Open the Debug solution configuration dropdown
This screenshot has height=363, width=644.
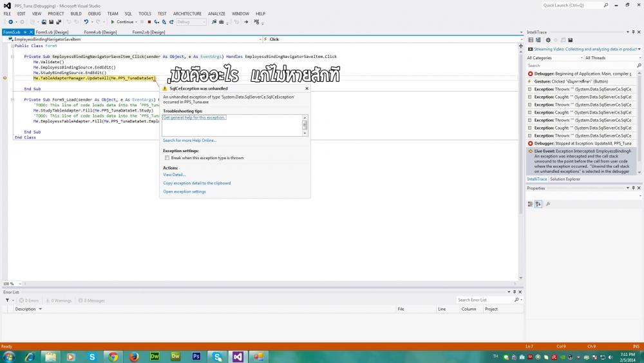[191, 22]
